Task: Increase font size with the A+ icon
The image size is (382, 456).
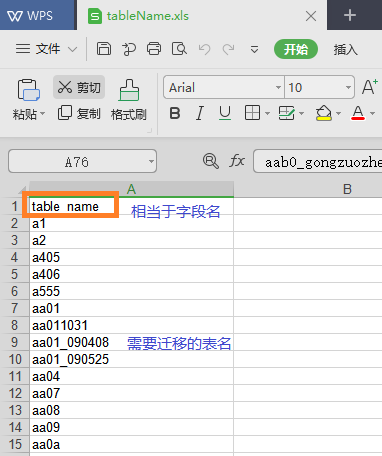Action: click(370, 87)
